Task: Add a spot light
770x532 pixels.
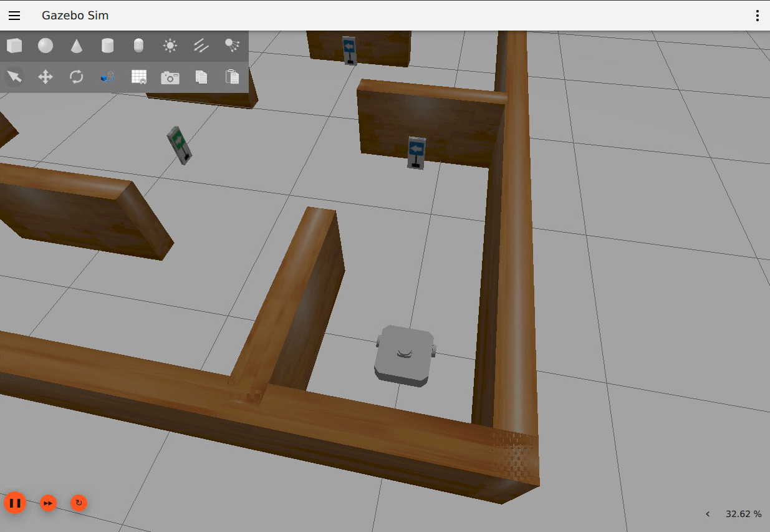Action: [x=232, y=46]
